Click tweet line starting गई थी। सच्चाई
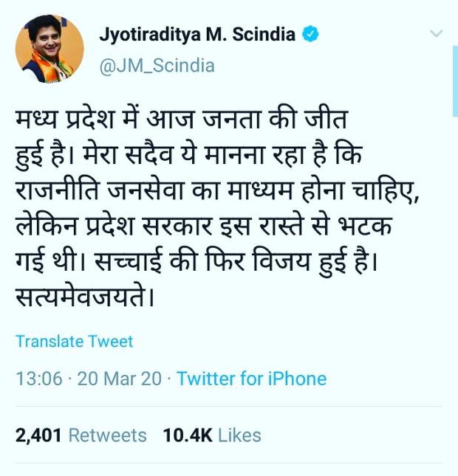 pyautogui.click(x=196, y=262)
